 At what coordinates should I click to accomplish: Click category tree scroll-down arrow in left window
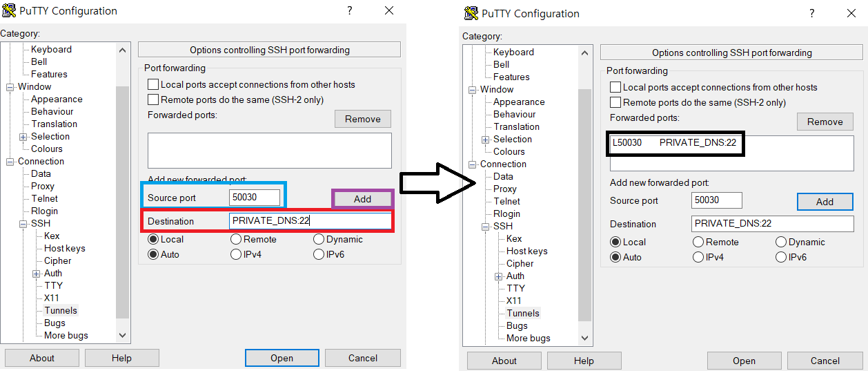click(123, 335)
